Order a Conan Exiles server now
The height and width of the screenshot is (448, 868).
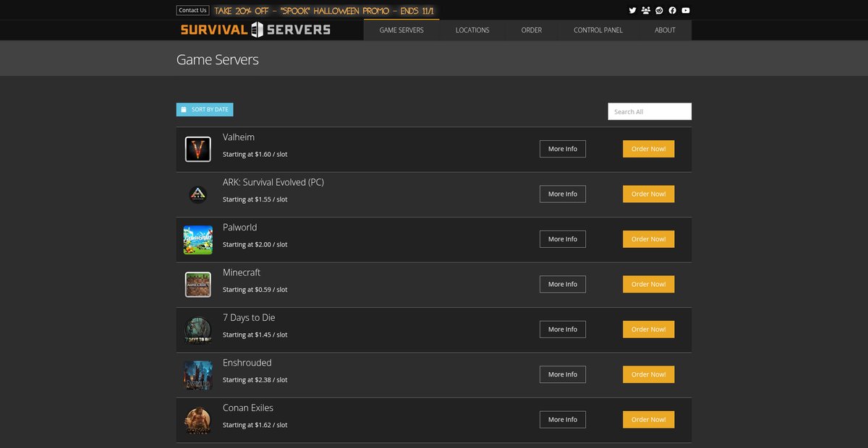(649, 419)
